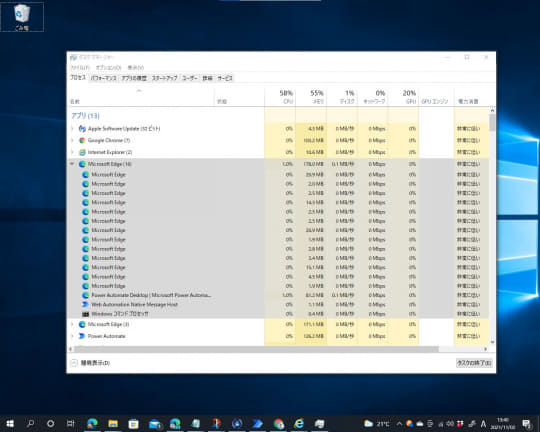Click the weather 21°C widget in taskbar

[x=377, y=424]
